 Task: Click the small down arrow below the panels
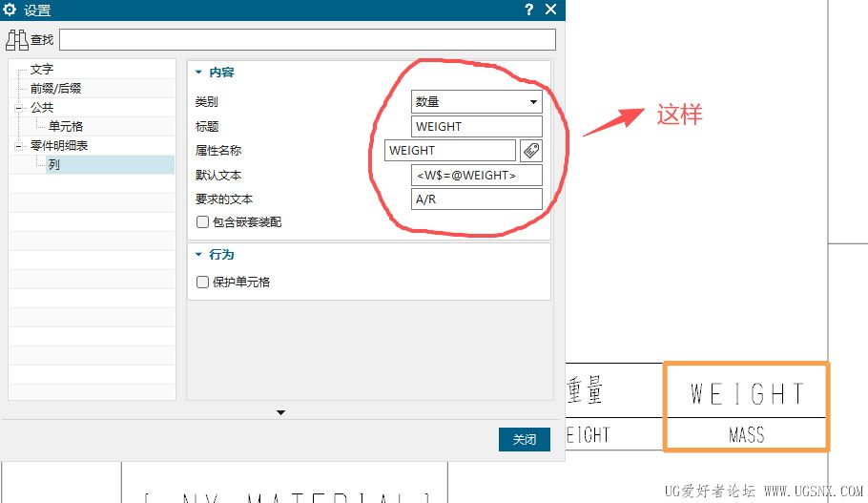pos(280,412)
